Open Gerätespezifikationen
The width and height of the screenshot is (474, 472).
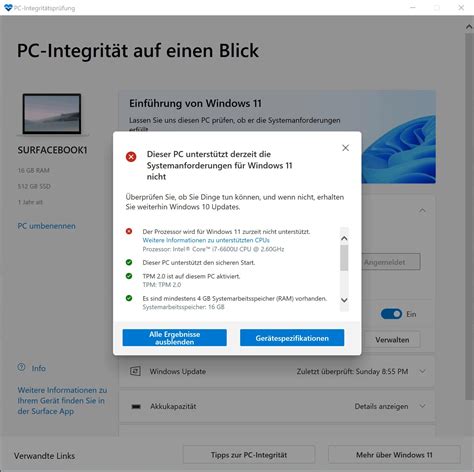pos(292,338)
